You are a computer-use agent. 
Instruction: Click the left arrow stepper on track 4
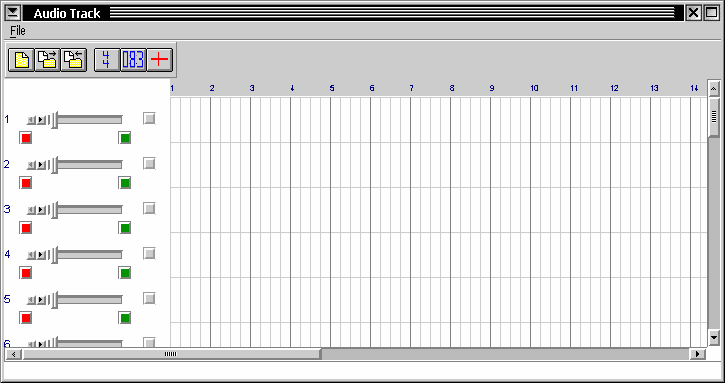click(x=31, y=255)
